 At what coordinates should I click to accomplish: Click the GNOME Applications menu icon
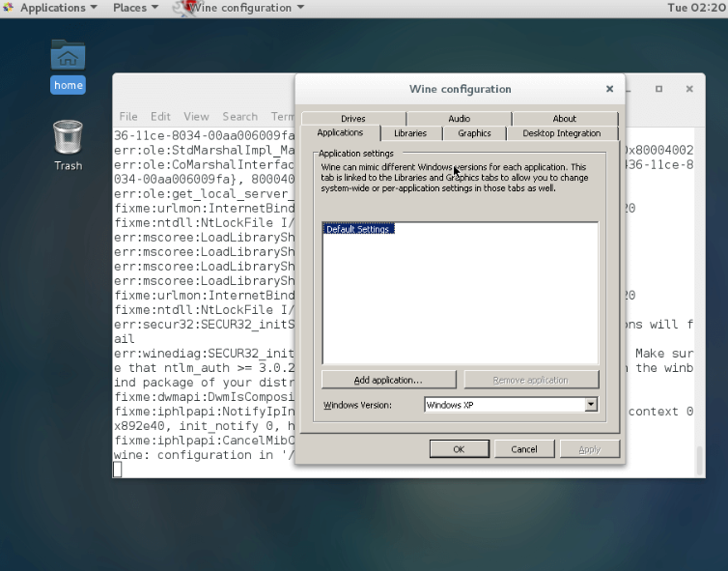pyautogui.click(x=9, y=8)
